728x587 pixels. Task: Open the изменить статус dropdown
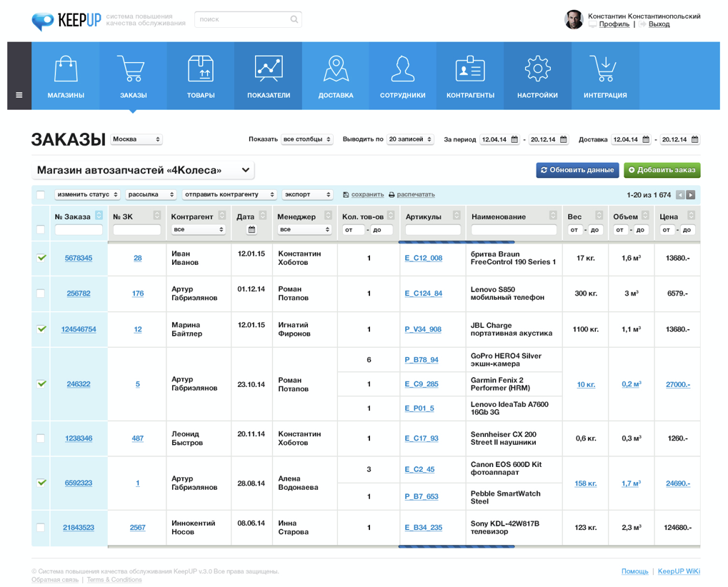(x=87, y=194)
